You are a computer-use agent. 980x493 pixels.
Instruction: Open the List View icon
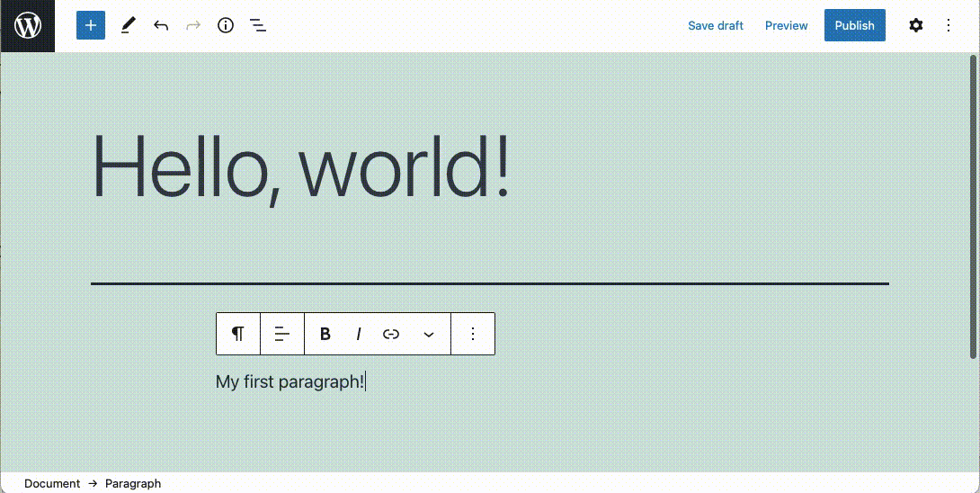click(x=257, y=26)
